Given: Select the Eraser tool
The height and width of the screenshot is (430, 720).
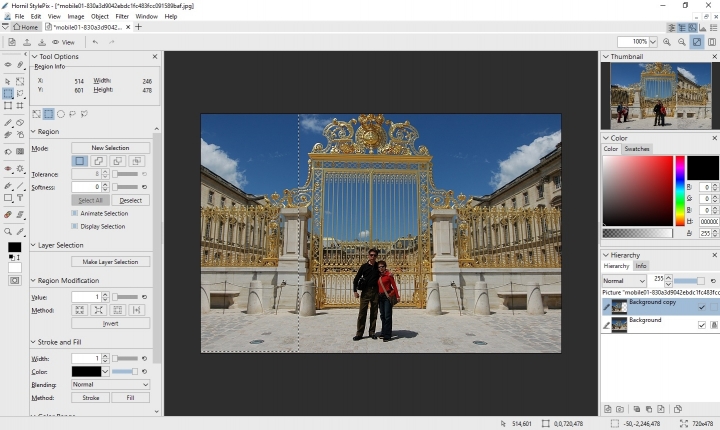Looking at the screenshot, I should tap(20, 123).
